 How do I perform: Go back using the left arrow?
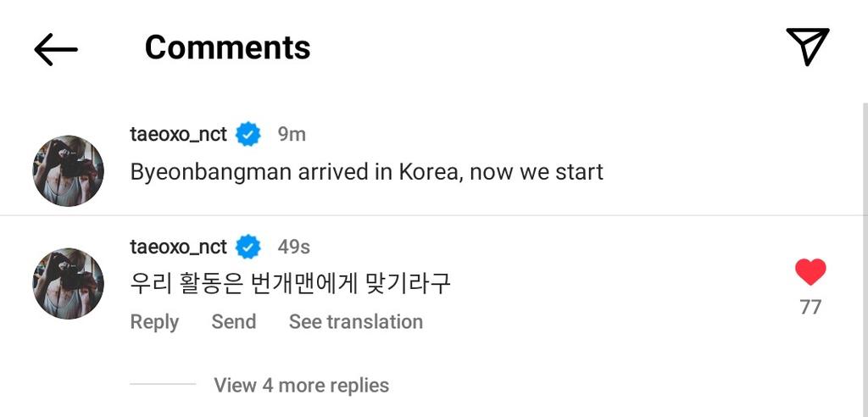tap(56, 49)
